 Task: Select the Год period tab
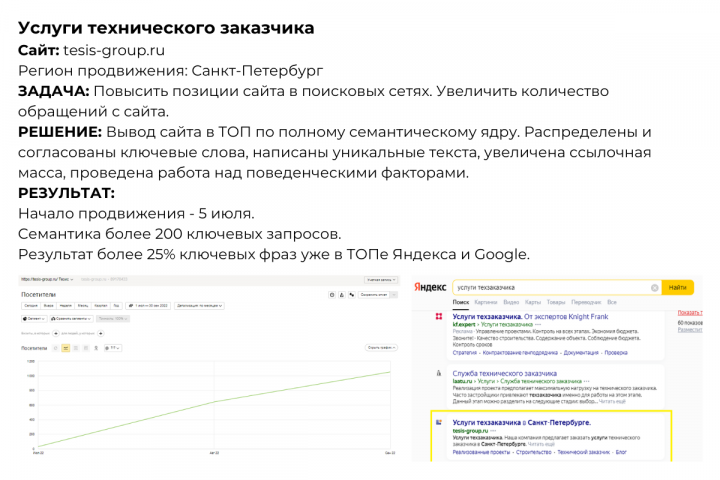pos(116,305)
